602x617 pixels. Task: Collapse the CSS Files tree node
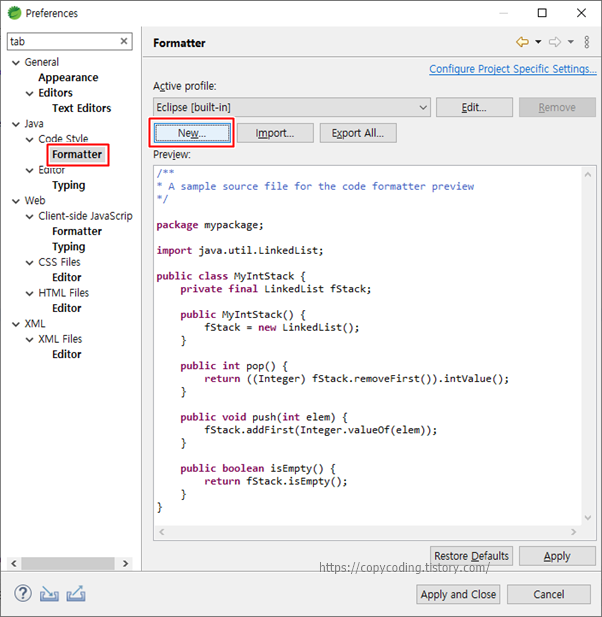(30, 262)
